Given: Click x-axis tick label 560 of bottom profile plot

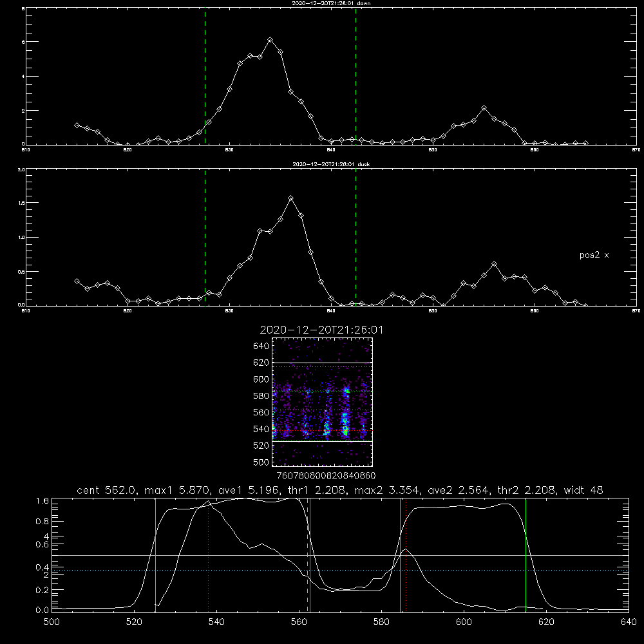Looking at the screenshot, I should click(299, 622).
